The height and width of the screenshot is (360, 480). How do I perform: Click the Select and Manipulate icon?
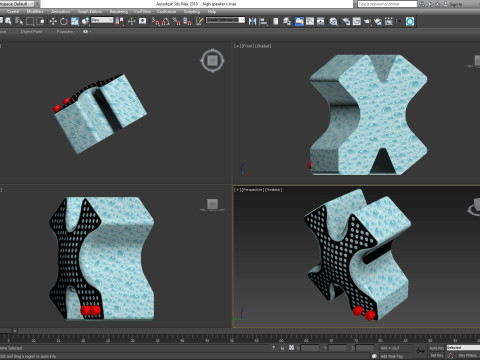131,22
